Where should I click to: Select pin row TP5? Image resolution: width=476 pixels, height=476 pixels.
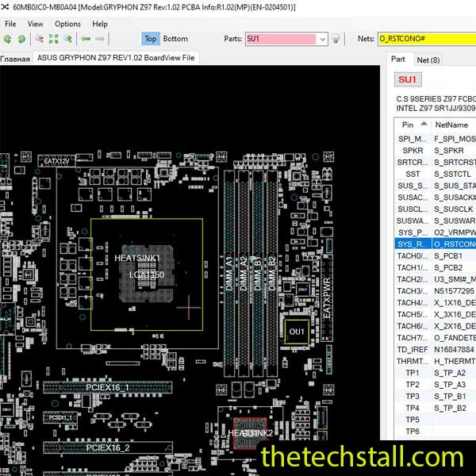coord(436,420)
